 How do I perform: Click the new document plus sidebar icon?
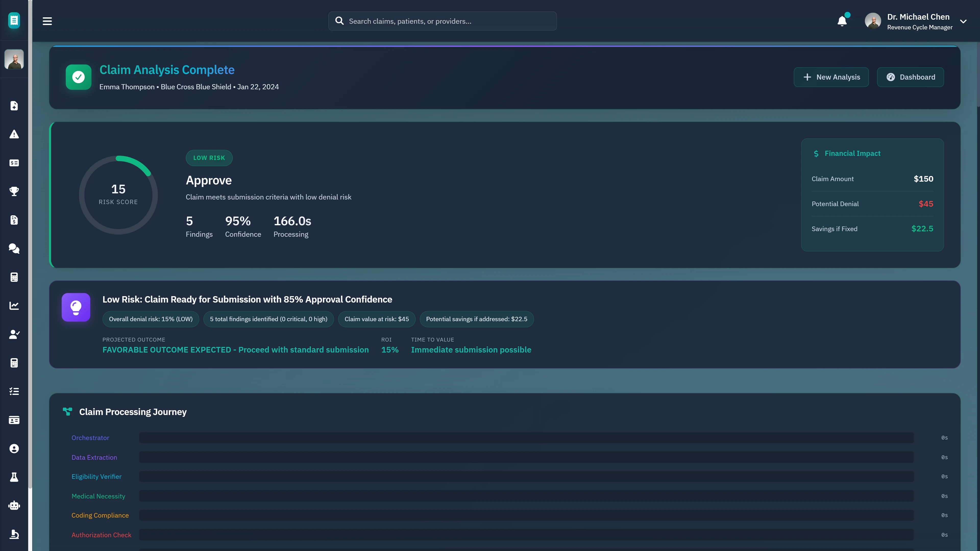click(x=14, y=106)
